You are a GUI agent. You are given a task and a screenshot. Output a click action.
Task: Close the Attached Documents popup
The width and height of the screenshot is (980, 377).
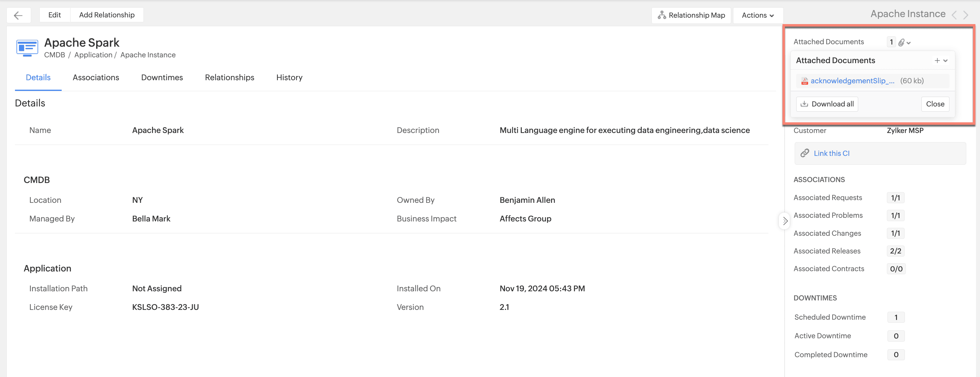coord(935,104)
